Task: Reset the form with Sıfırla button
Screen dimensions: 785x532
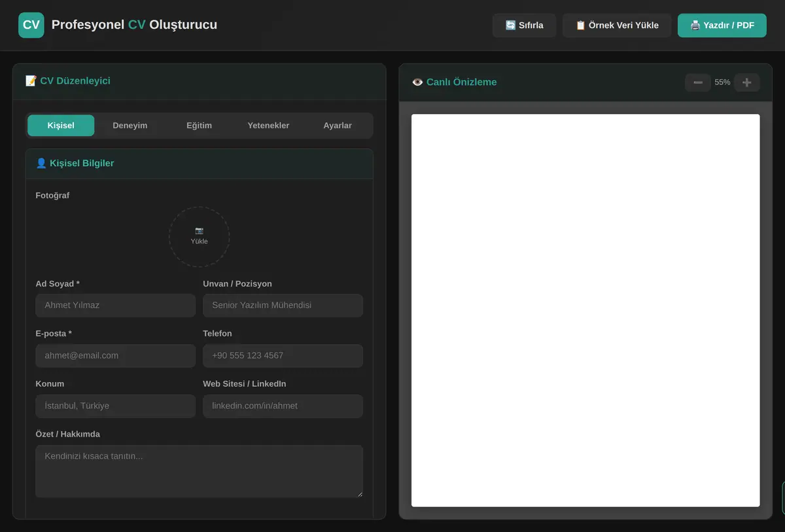Action: click(x=525, y=26)
